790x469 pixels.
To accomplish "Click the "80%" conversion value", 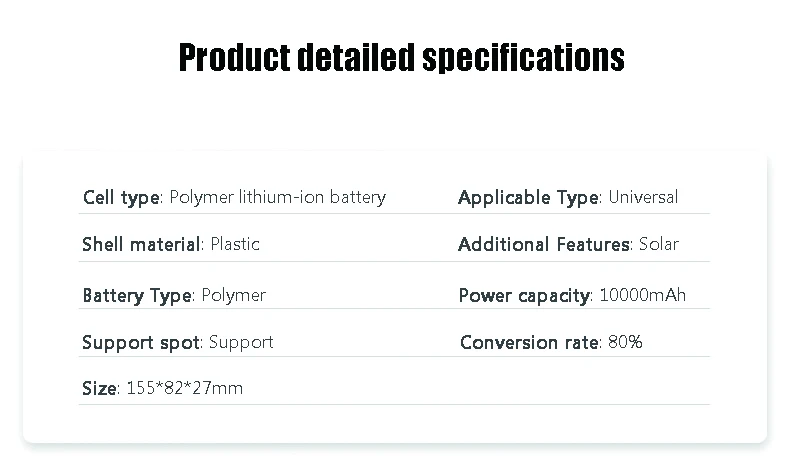I will [625, 342].
